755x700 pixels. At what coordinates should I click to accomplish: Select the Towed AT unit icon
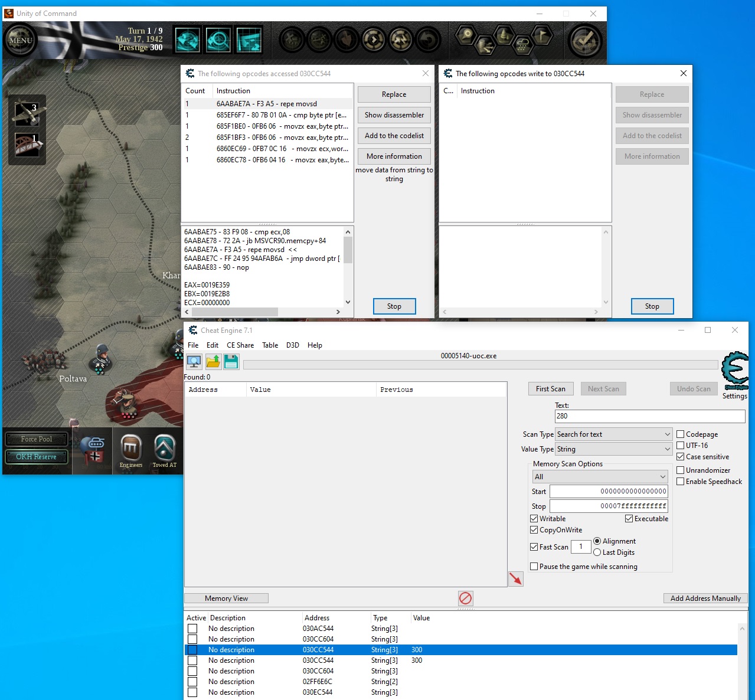(165, 449)
